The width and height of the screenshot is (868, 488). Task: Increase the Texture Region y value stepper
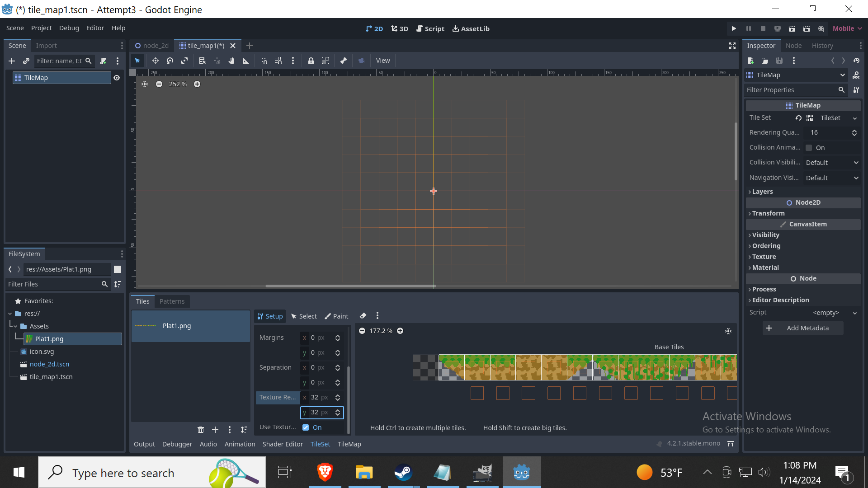(x=338, y=410)
